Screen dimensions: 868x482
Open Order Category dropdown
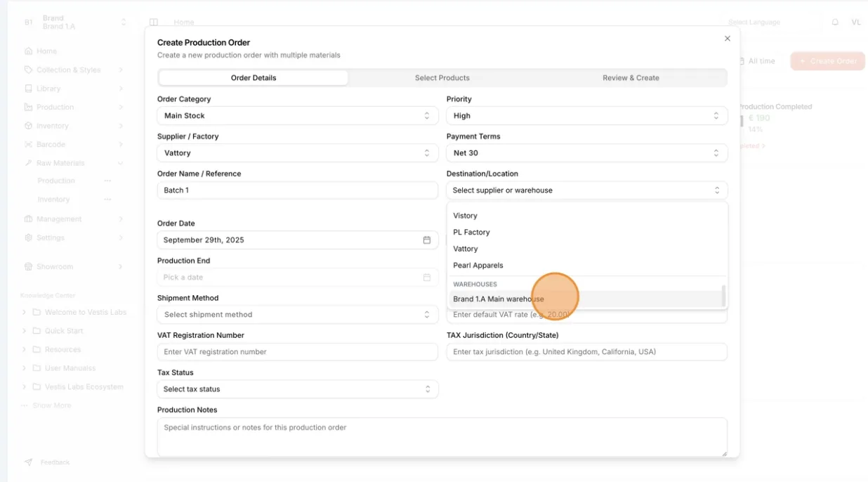(x=298, y=116)
